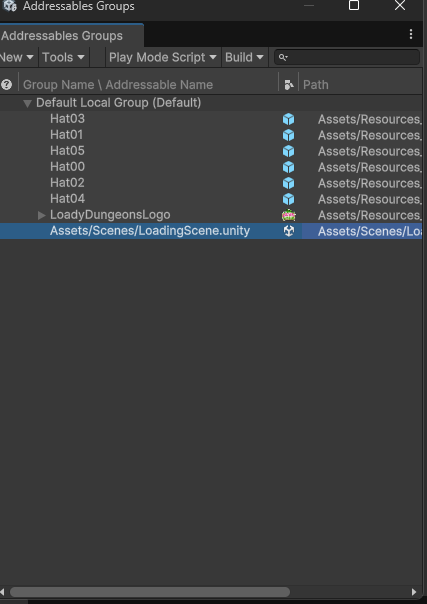This screenshot has width=427, height=604.
Task: Click the LoadyDungeonsLogo sprite icon
Action: click(288, 215)
